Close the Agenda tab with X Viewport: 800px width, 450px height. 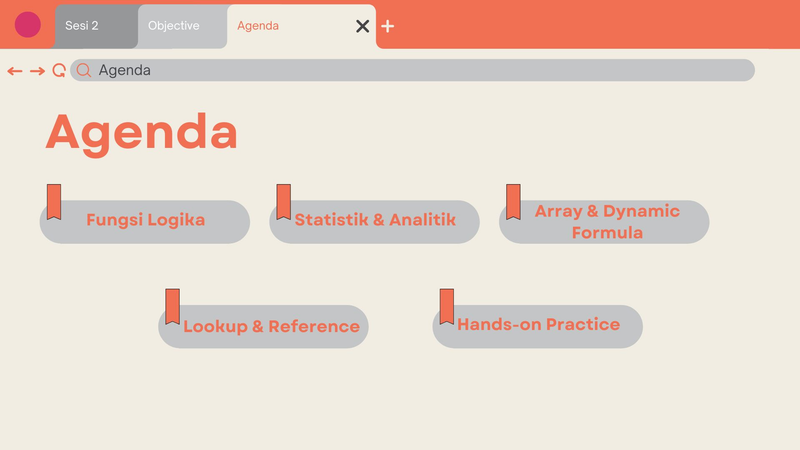[362, 26]
